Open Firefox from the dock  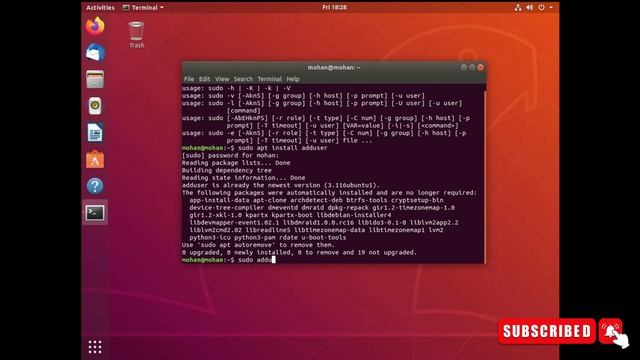(x=95, y=26)
